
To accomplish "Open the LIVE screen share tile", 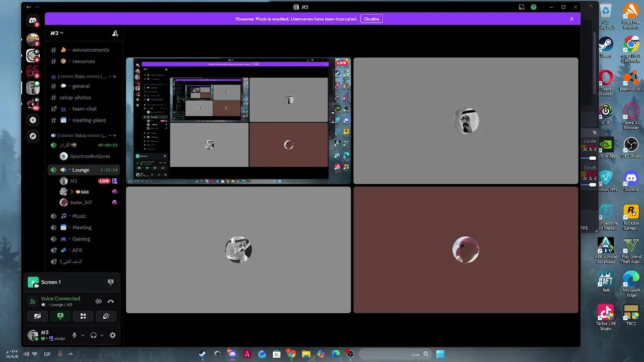I will [x=238, y=121].
